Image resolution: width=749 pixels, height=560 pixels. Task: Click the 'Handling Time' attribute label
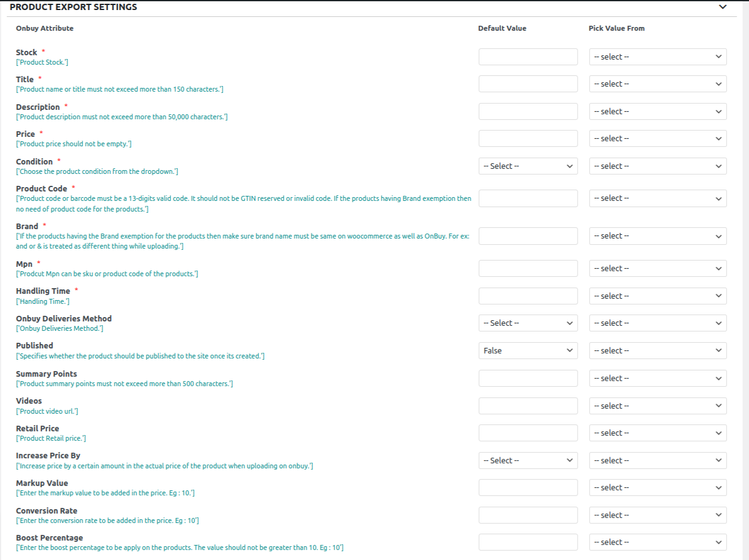pos(43,291)
